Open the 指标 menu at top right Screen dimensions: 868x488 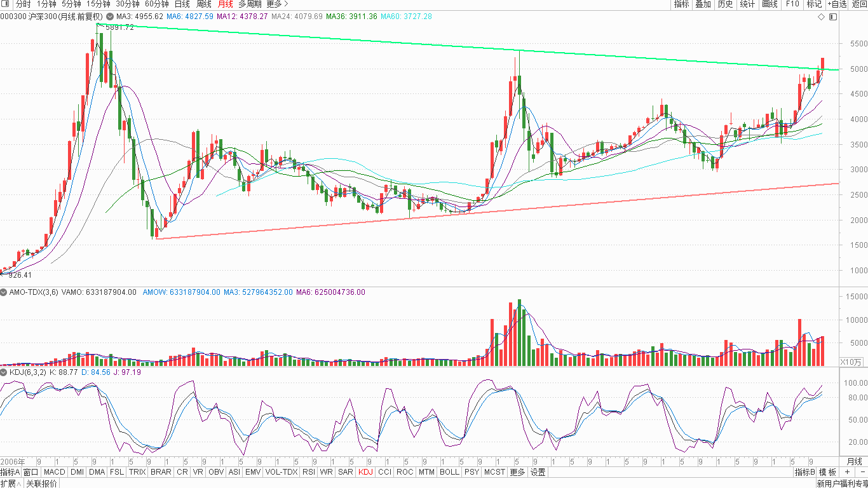pyautogui.click(x=681, y=4)
